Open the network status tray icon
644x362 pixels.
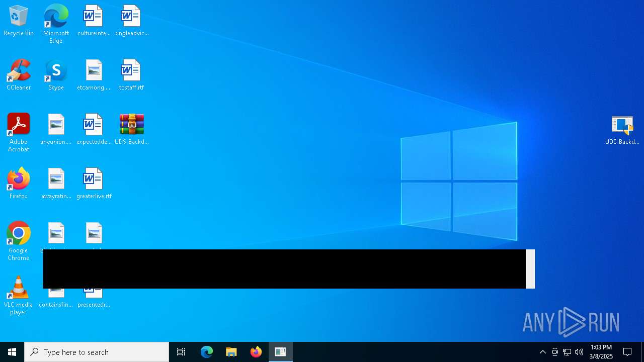tap(567, 352)
